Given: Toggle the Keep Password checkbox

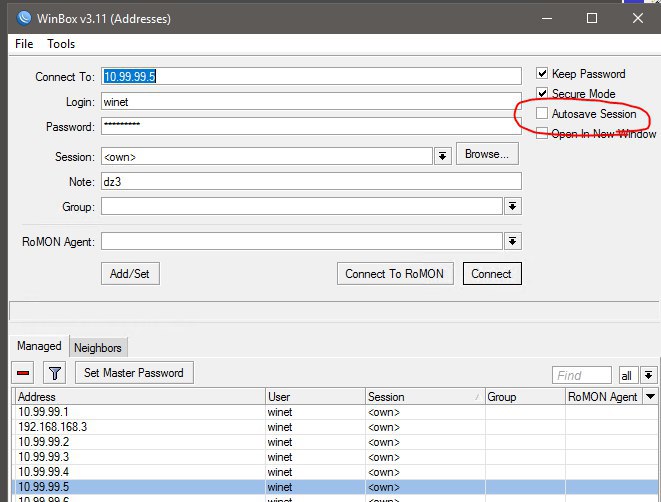Looking at the screenshot, I should [542, 73].
